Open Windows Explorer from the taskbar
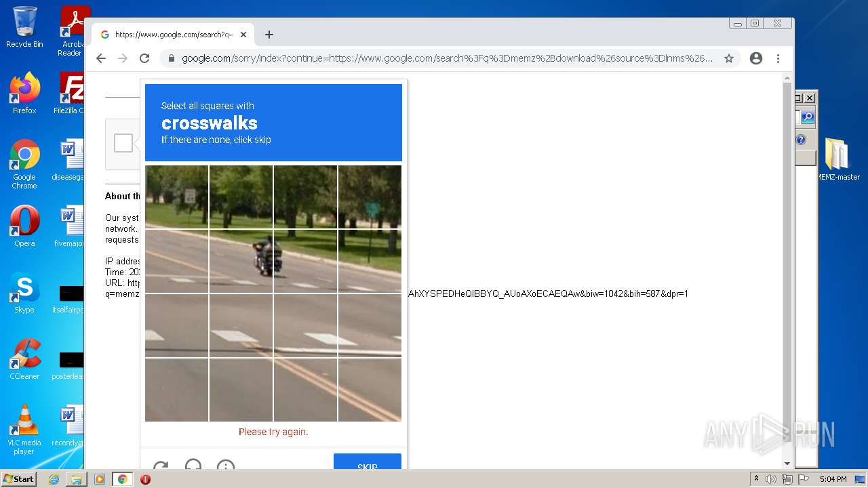Image resolution: width=868 pixels, height=488 pixels. tap(77, 479)
